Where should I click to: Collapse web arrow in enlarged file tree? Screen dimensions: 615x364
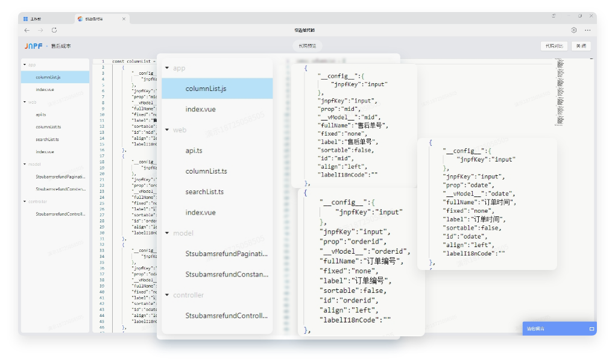167,130
